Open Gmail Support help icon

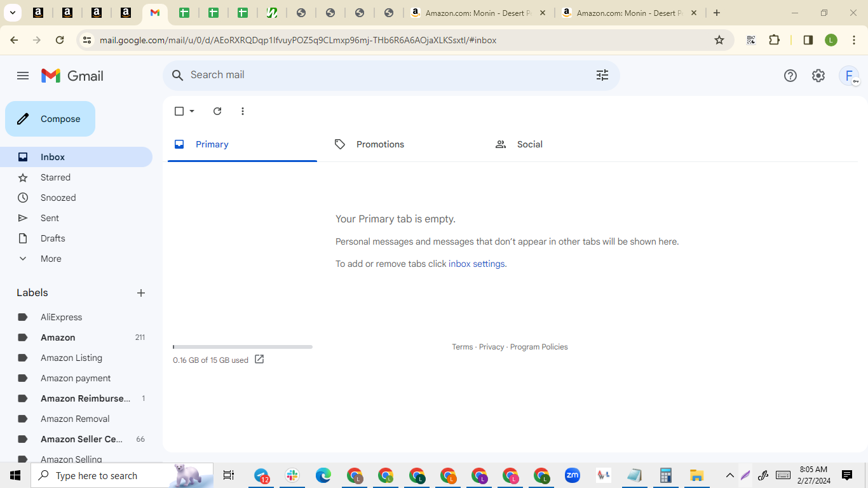790,76
